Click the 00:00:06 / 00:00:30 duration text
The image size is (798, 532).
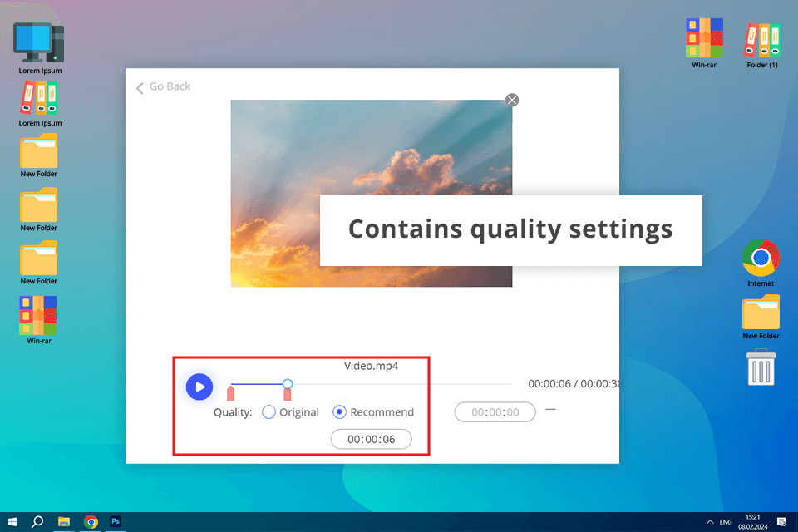point(574,384)
